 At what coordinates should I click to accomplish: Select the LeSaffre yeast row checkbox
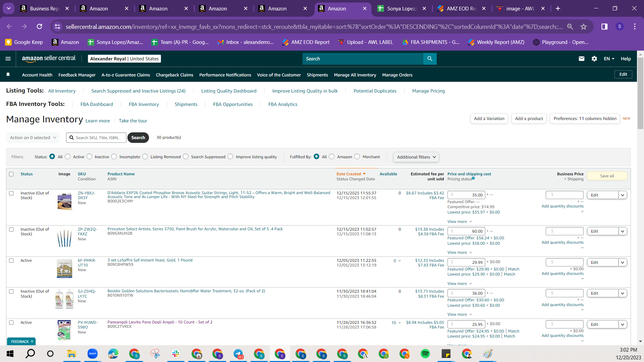coord(11,261)
